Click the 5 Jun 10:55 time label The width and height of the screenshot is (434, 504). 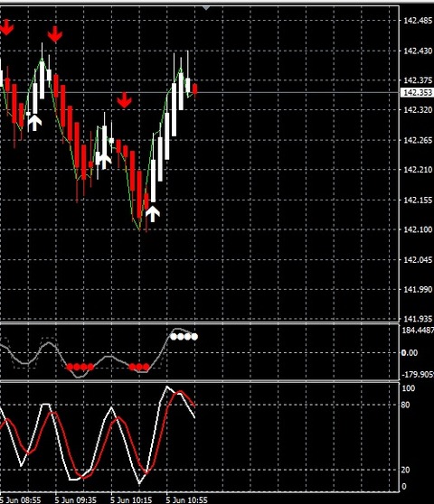[x=186, y=499]
